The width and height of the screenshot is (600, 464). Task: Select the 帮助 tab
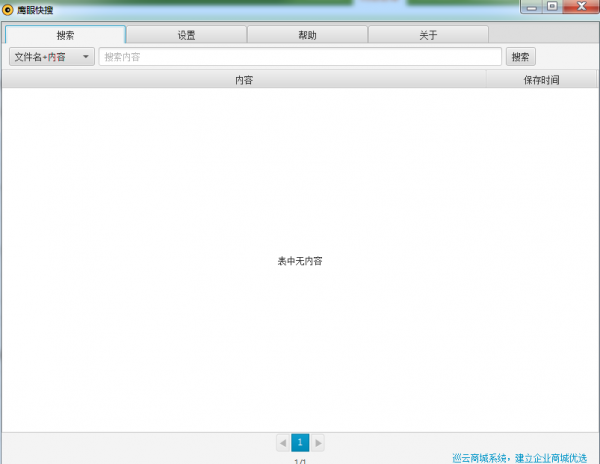[x=307, y=35]
